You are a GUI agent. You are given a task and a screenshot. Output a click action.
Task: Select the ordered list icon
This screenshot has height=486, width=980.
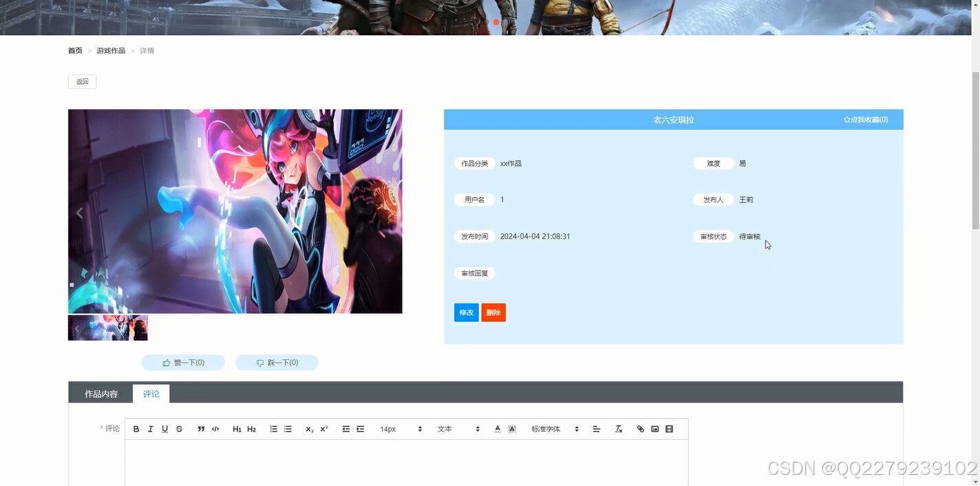pos(273,428)
